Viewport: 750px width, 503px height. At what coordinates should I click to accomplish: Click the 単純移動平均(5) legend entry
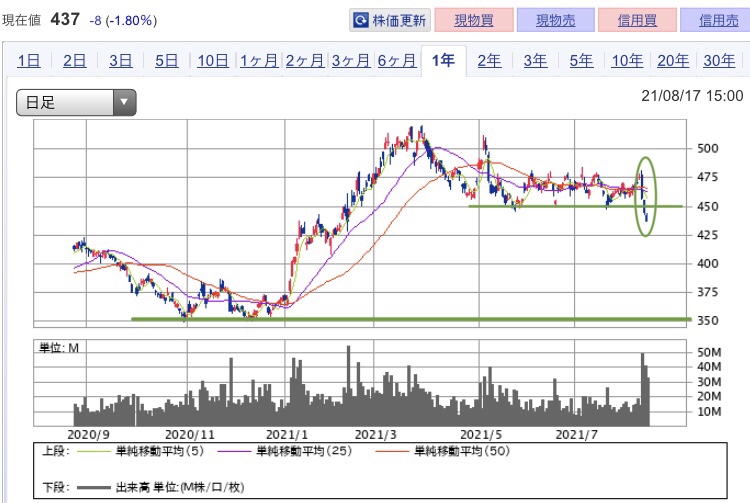point(140,451)
